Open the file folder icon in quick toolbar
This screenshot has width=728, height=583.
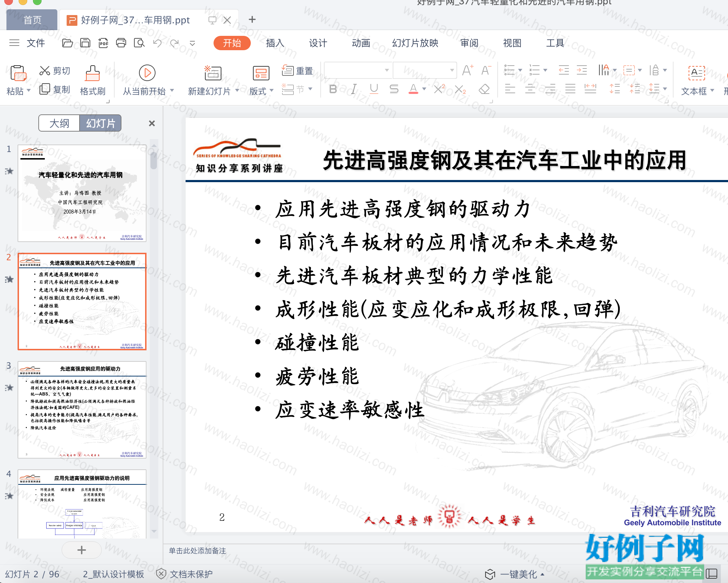point(67,43)
